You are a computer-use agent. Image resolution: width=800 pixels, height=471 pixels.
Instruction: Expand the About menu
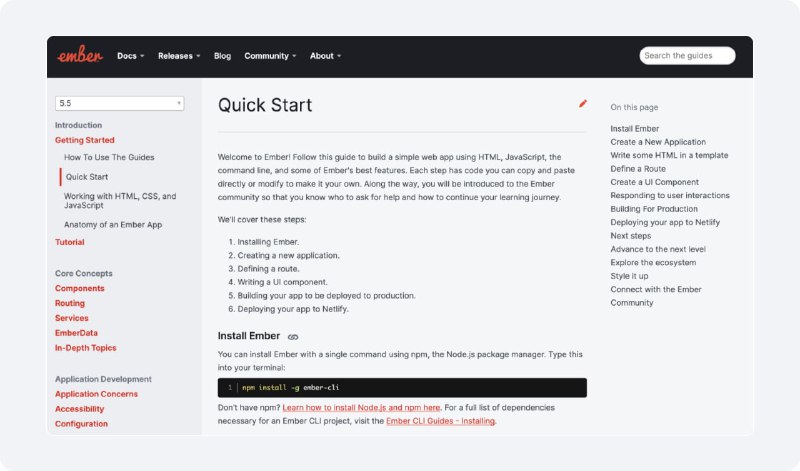(326, 56)
